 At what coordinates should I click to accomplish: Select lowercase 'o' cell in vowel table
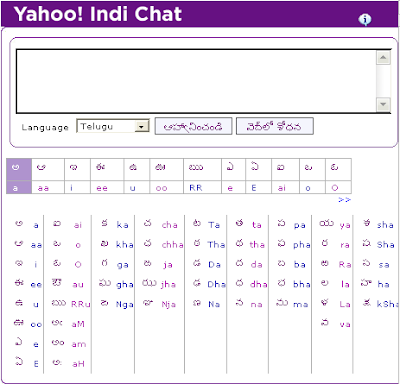(x=312, y=188)
